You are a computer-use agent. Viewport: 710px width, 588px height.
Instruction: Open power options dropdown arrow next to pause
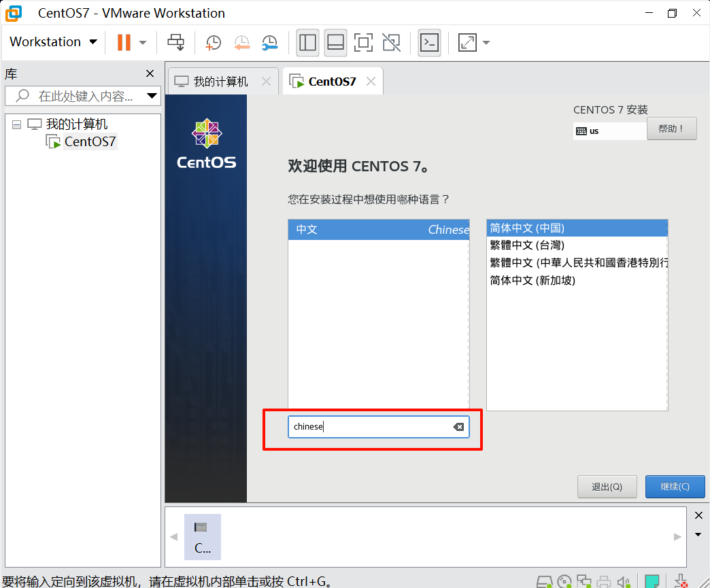click(143, 43)
